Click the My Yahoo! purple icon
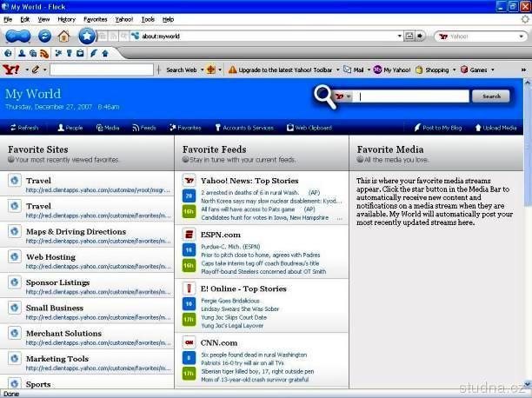The height and width of the screenshot is (398, 532). tap(377, 70)
